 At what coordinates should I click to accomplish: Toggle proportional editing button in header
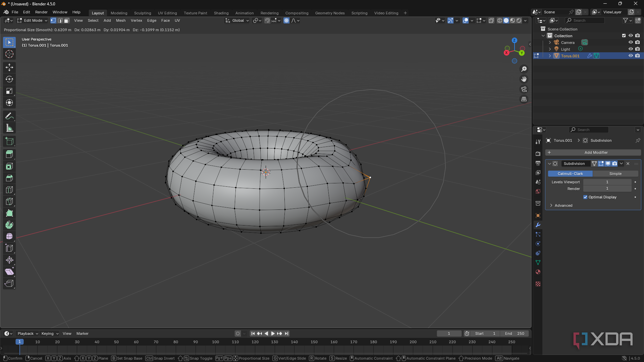pyautogui.click(x=286, y=20)
